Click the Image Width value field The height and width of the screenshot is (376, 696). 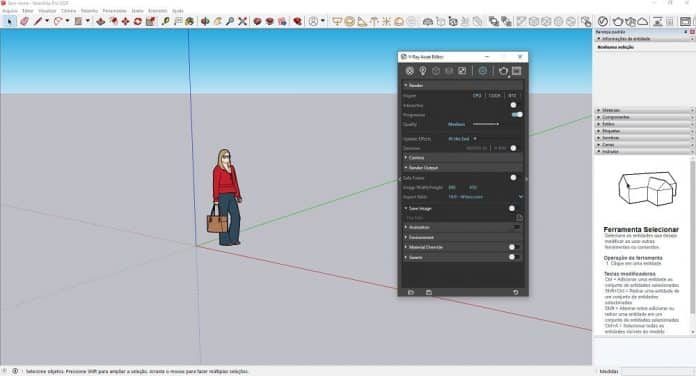coord(452,187)
